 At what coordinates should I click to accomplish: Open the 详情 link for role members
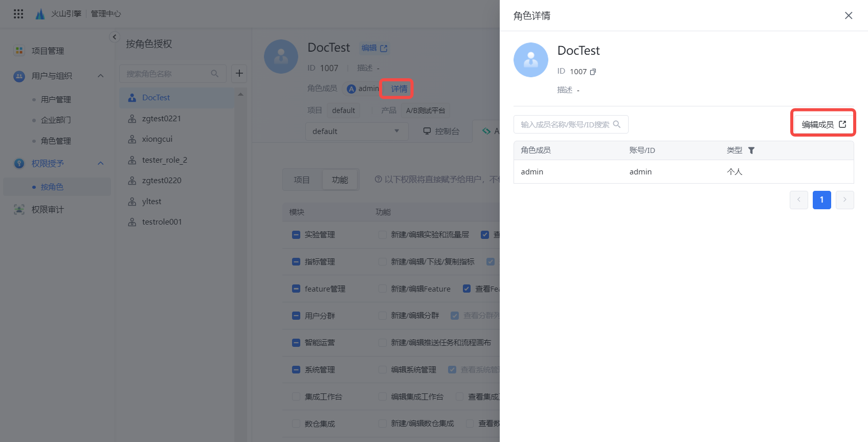(x=399, y=89)
